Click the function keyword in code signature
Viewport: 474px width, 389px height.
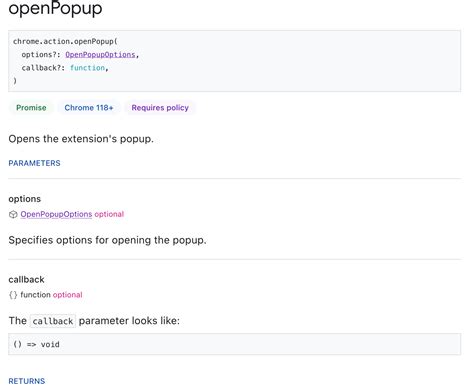click(87, 68)
